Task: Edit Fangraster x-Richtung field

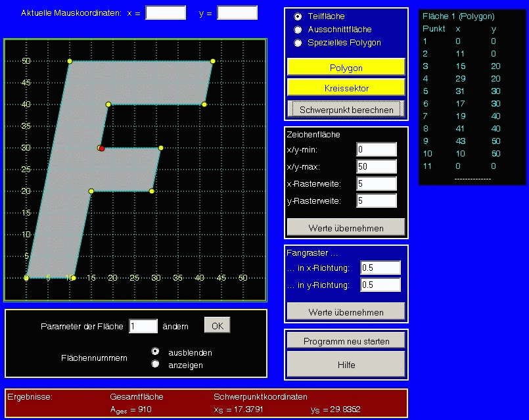Action: 380,268
